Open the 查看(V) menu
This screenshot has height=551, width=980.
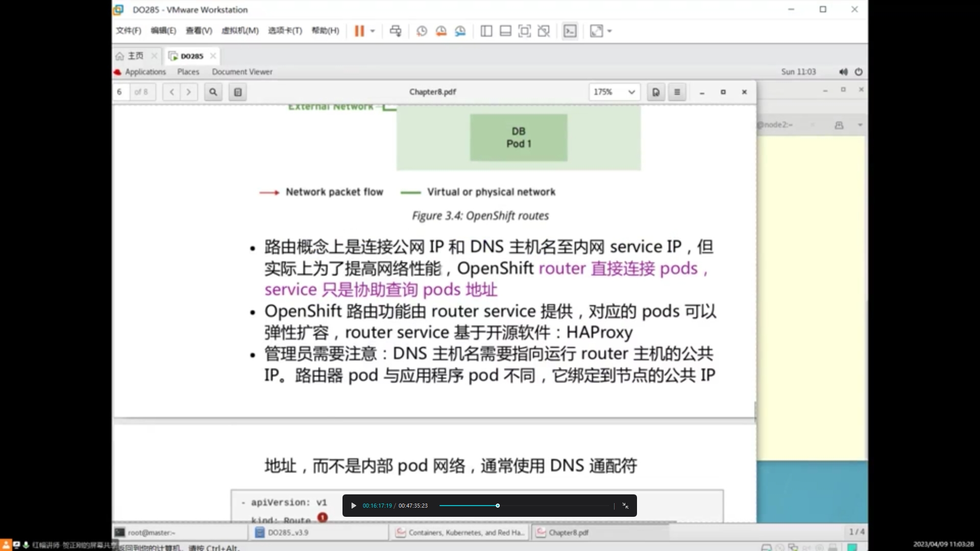click(x=199, y=31)
